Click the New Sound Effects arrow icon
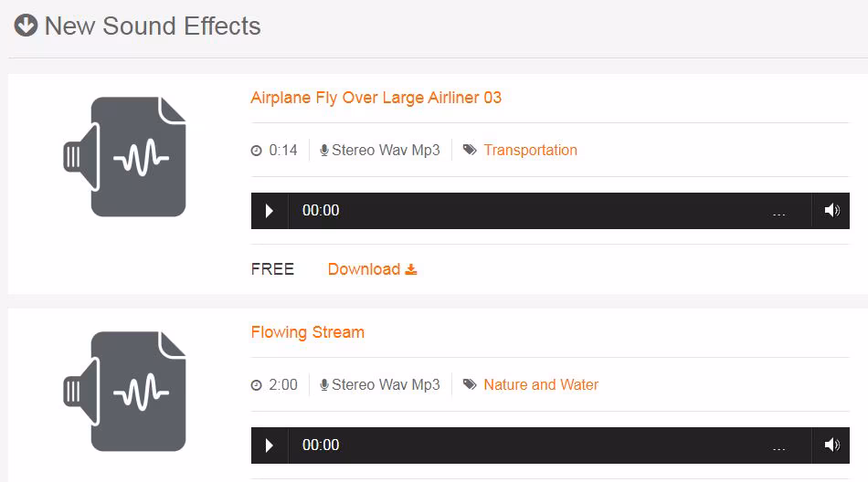This screenshot has height=482, width=868. [x=26, y=26]
